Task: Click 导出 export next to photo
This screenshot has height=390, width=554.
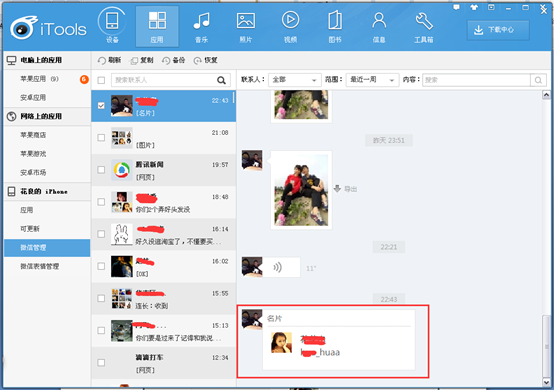Action: click(346, 189)
